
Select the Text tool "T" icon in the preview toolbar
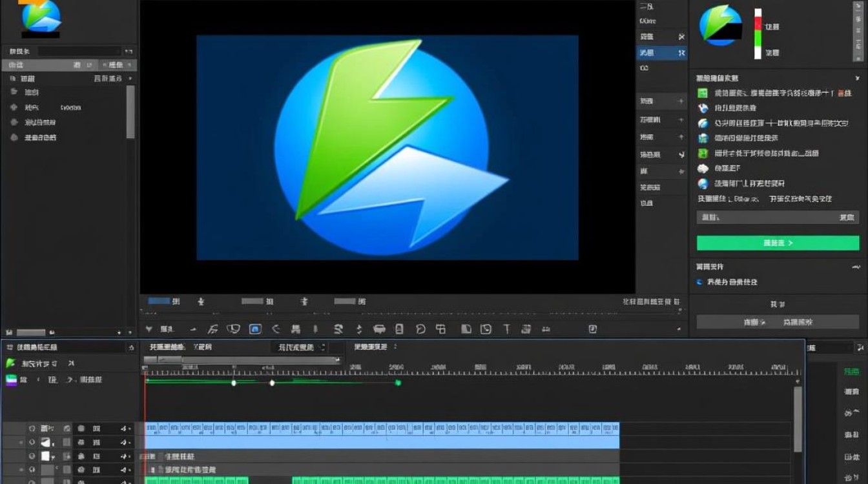pos(507,329)
